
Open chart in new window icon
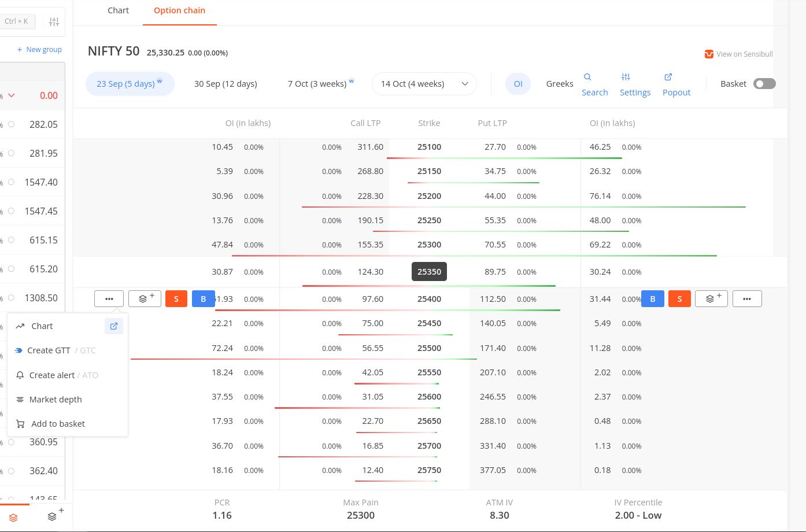tap(114, 326)
